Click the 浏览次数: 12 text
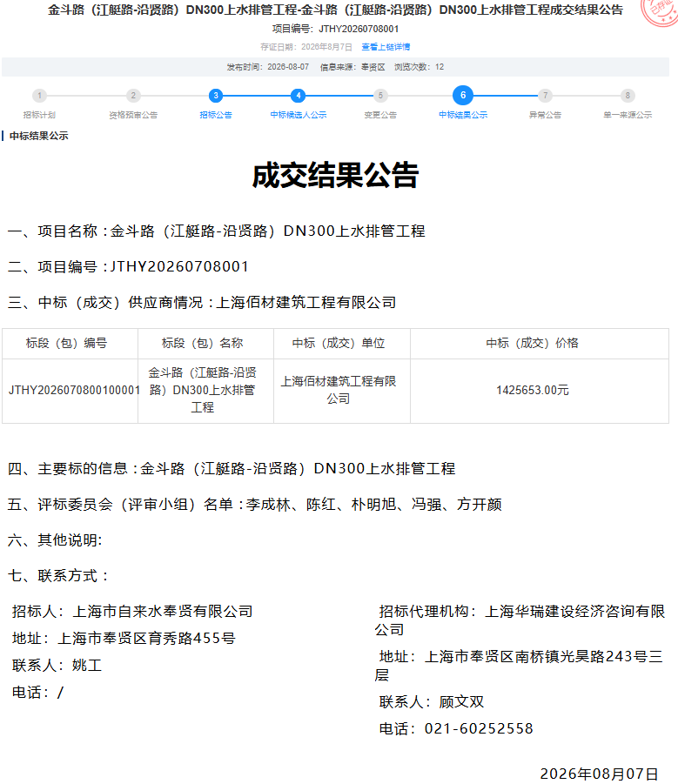The width and height of the screenshot is (678, 784). [x=419, y=67]
